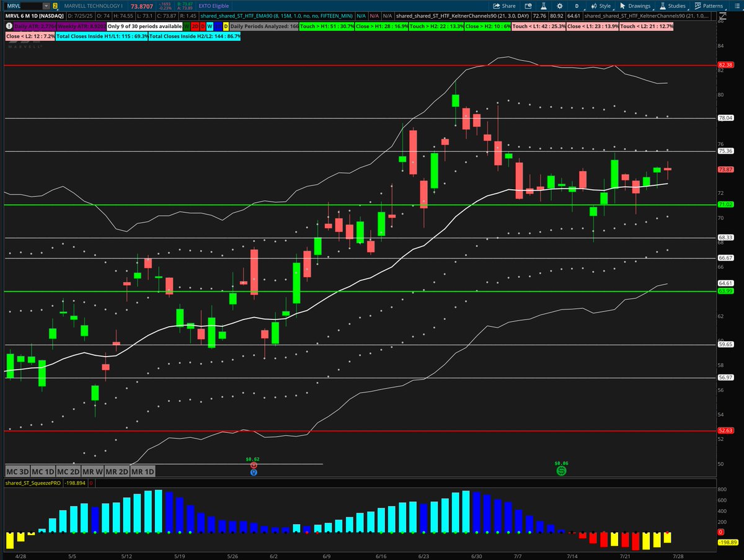Click the 73.87 current price tag
Screen dimensions: 744x560
click(x=725, y=169)
